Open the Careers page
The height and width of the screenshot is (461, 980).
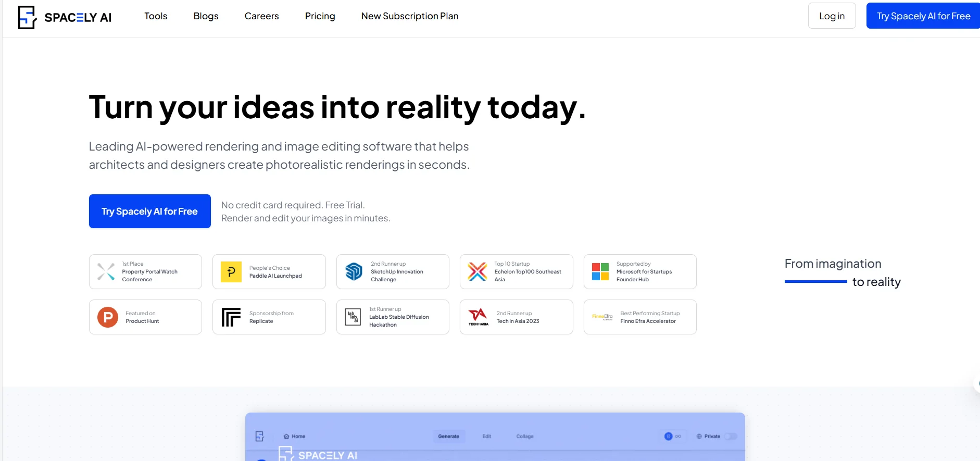point(261,16)
